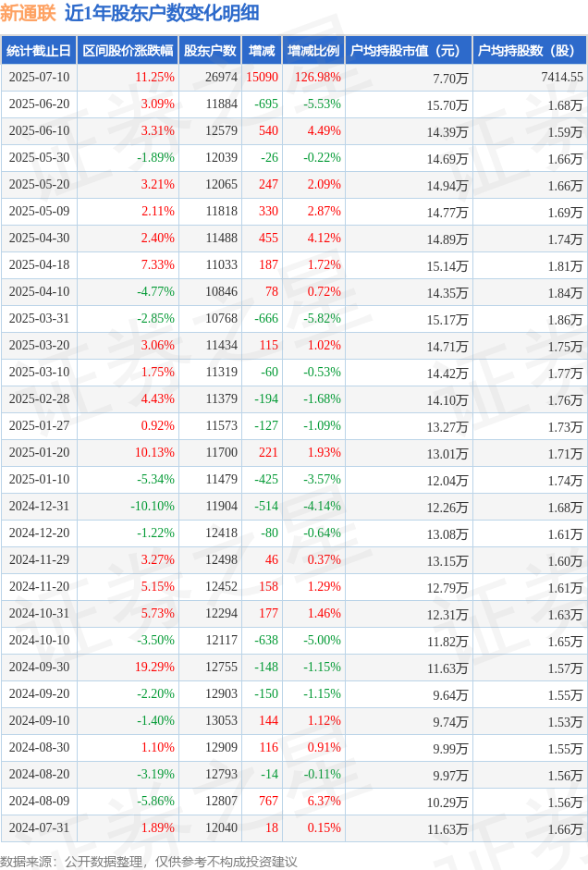588x870 pixels.
Task: Select the 区间股价涨跌幅 column header
Action: [128, 51]
